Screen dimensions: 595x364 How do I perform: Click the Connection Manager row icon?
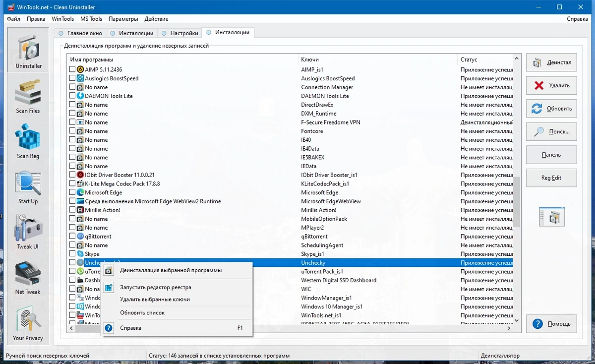(80, 87)
